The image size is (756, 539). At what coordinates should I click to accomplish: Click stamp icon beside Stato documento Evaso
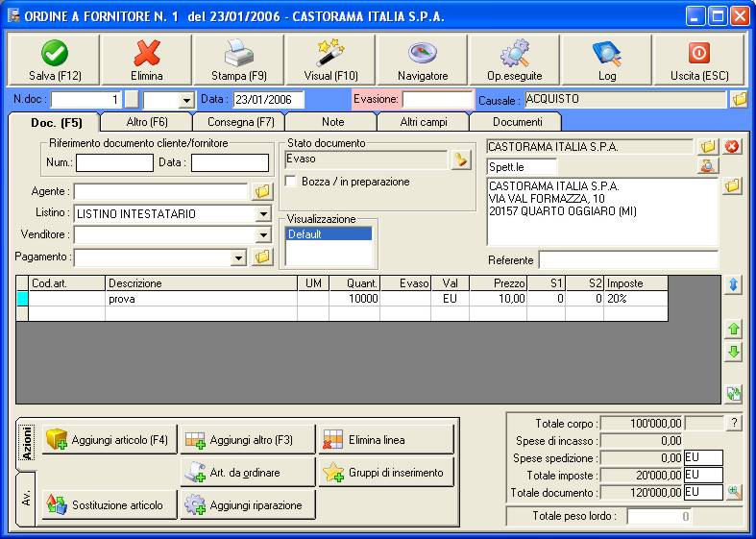point(461,159)
